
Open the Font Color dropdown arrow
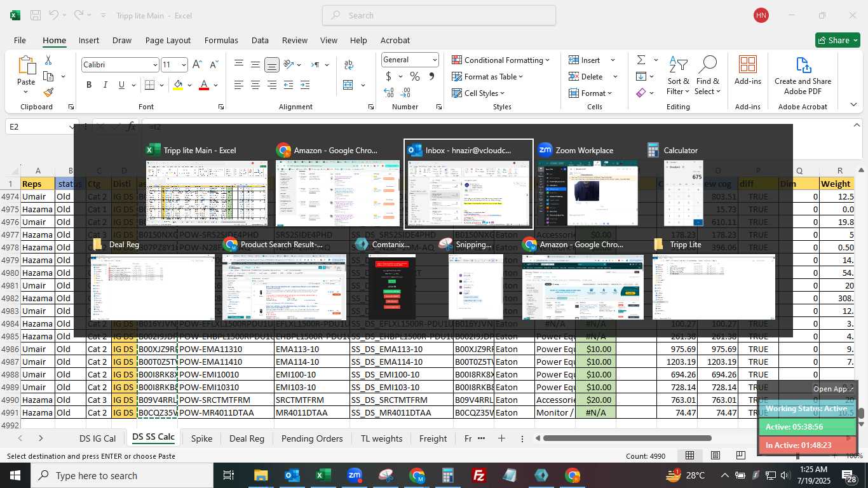216,85
